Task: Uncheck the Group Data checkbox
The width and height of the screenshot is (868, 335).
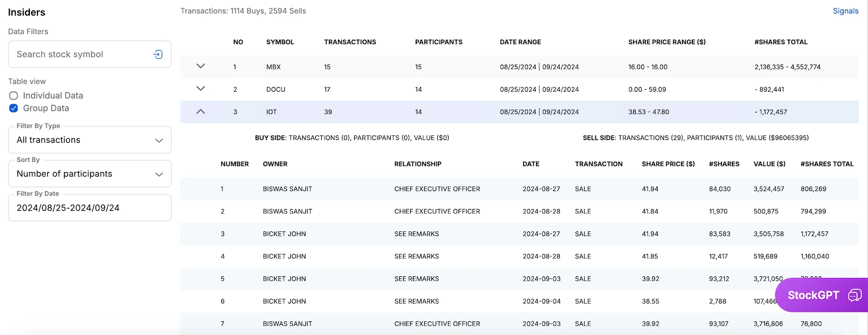Action: (14, 108)
